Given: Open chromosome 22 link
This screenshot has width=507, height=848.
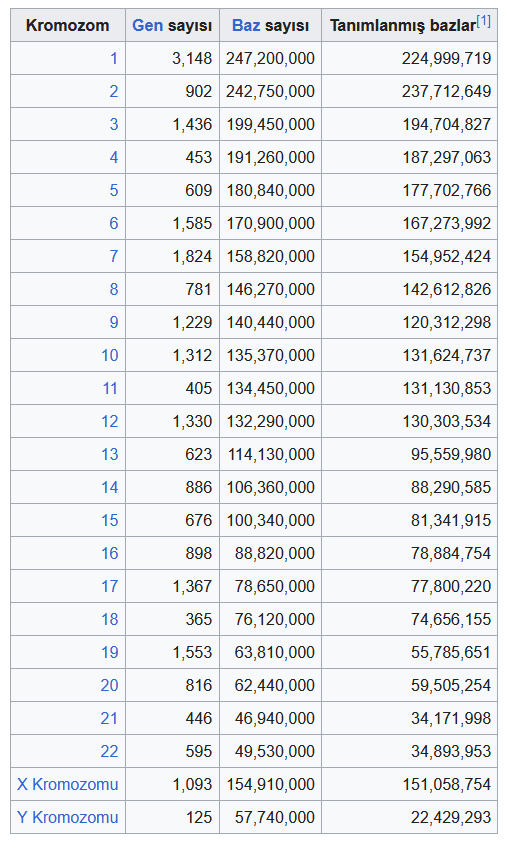Looking at the screenshot, I should pos(109,751).
